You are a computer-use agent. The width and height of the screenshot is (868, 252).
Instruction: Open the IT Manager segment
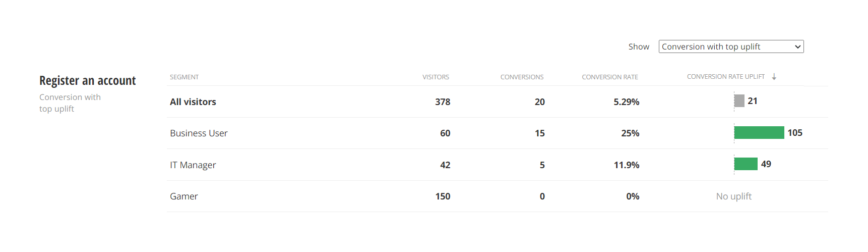coord(193,165)
